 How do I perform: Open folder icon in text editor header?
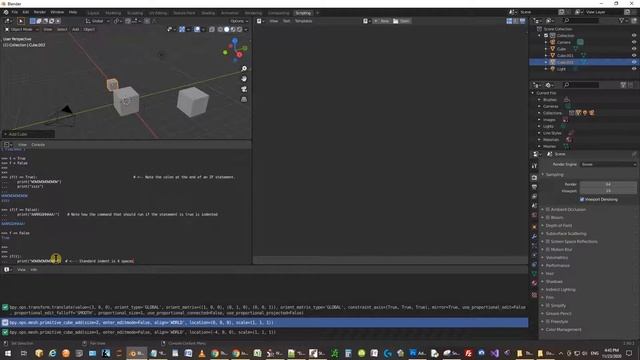[396, 21]
